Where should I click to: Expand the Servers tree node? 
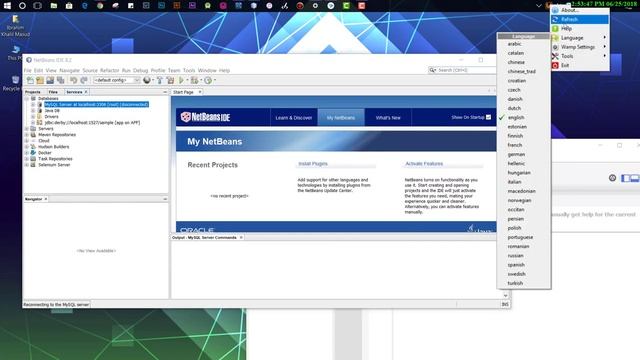point(27,129)
